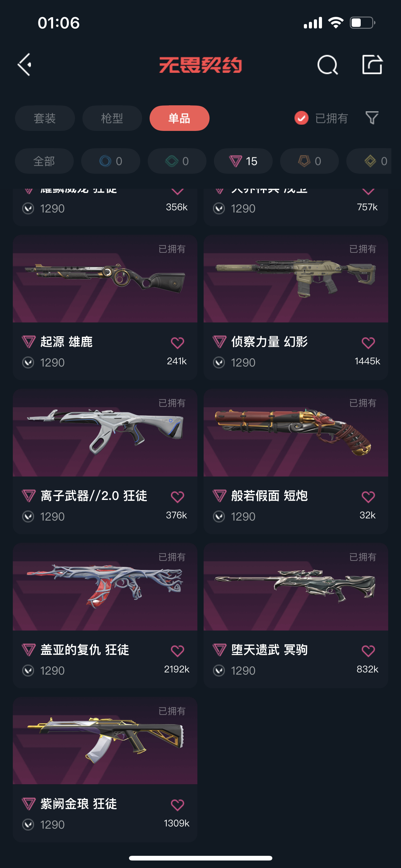401x868 pixels.
Task: Toggle the 已拥有 owned checkbox
Action: (301, 118)
